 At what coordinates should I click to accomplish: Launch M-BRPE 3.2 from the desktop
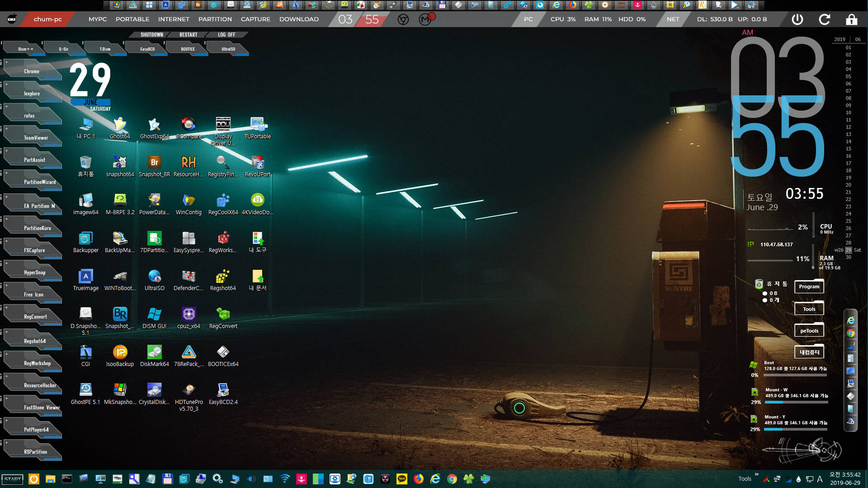[120, 204]
